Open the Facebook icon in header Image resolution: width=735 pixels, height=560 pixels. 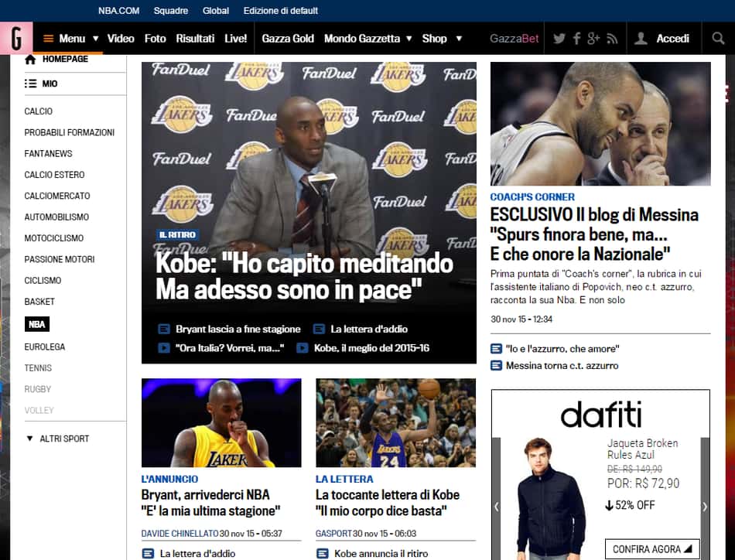(576, 39)
